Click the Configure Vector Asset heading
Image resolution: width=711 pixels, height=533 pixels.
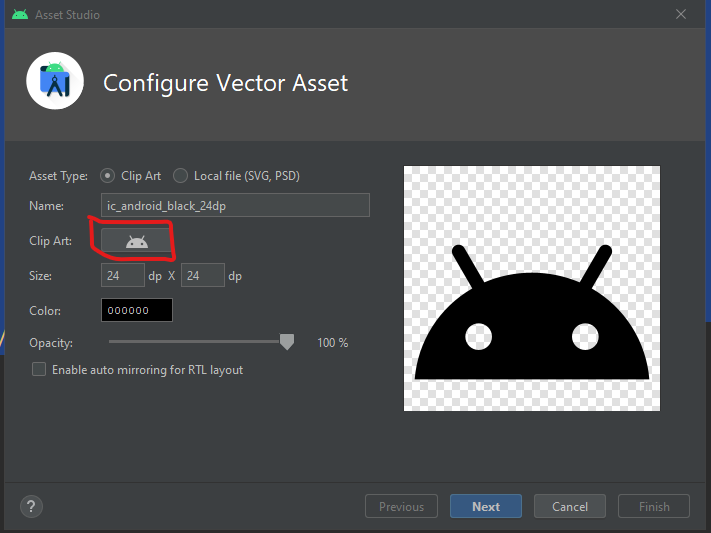coord(225,82)
